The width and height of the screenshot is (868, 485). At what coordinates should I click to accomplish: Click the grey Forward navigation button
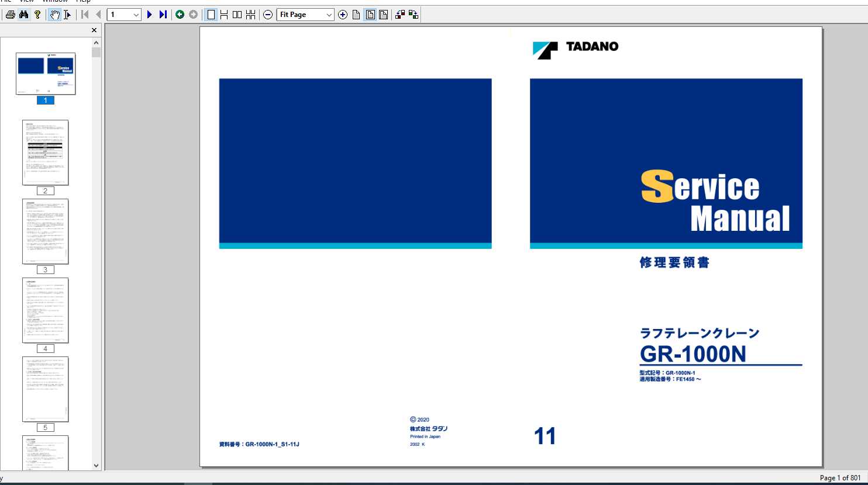click(194, 15)
